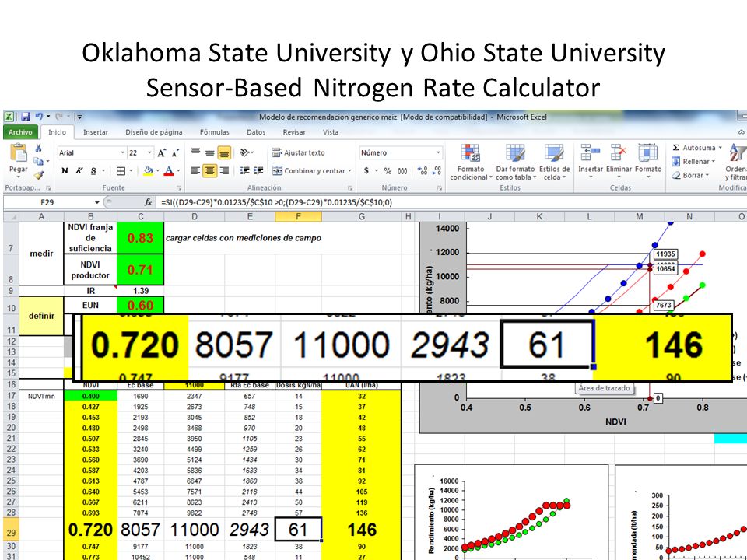Screen dimensions: 747x560
Task: Select the green cell with value 0.83
Action: 140,238
